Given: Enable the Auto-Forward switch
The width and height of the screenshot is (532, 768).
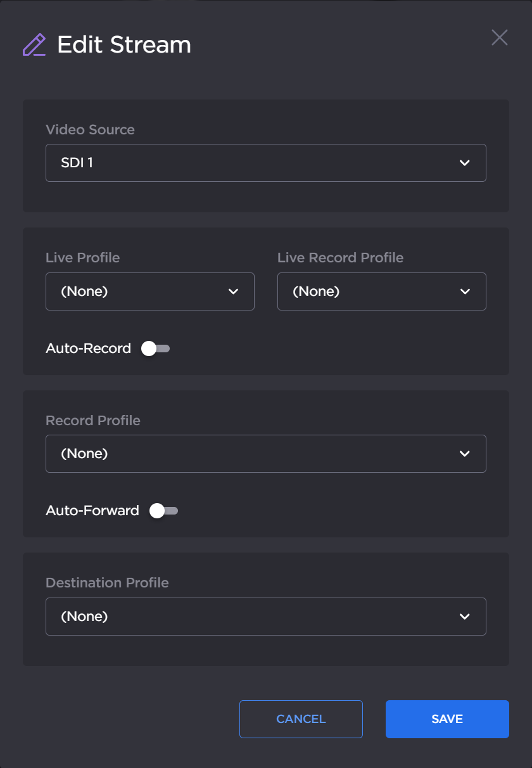Looking at the screenshot, I should point(164,511).
